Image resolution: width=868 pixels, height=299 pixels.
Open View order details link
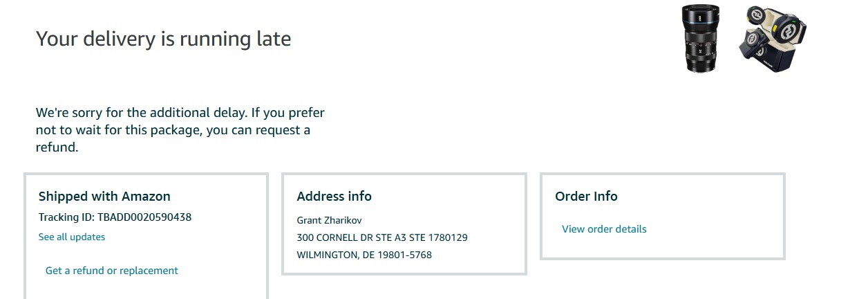click(604, 229)
